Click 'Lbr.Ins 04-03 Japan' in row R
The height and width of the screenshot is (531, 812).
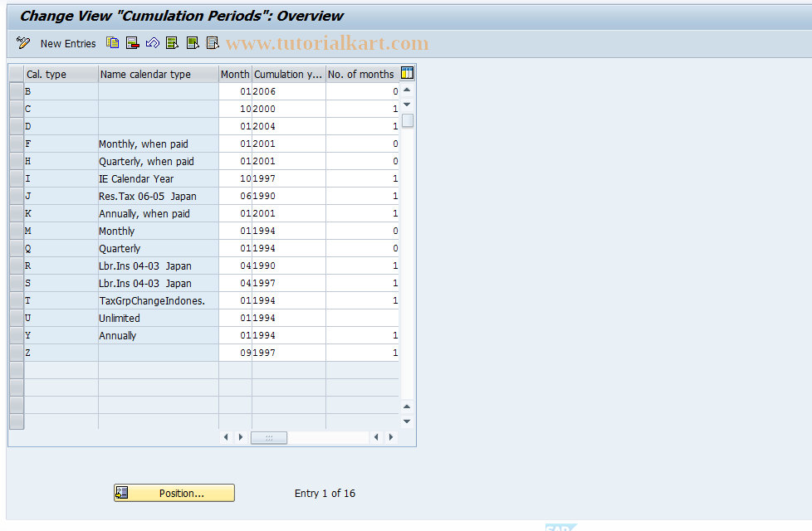point(159,266)
